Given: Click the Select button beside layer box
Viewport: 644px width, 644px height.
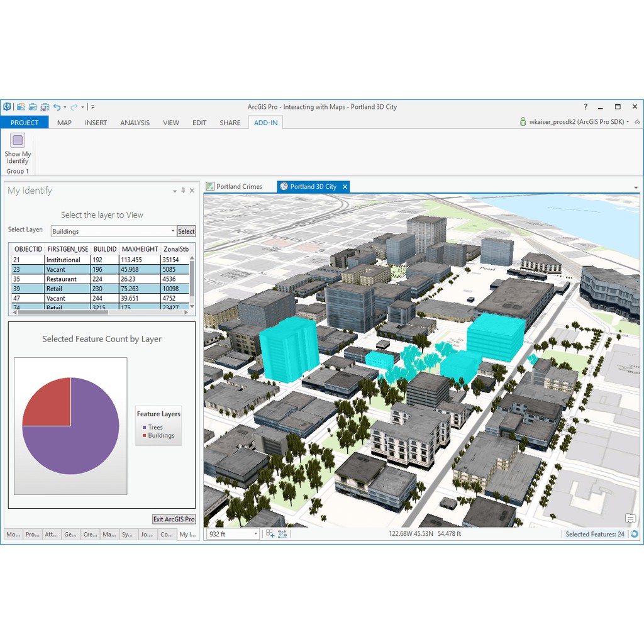Looking at the screenshot, I should tap(186, 231).
